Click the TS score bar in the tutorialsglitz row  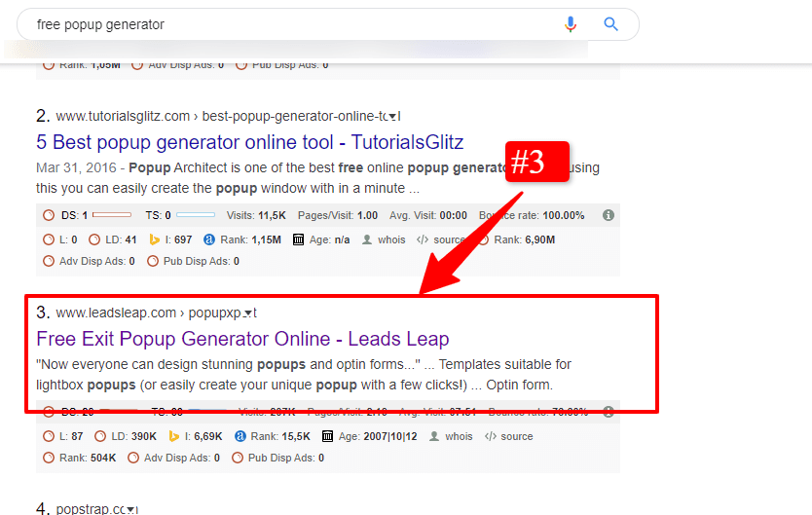196,215
